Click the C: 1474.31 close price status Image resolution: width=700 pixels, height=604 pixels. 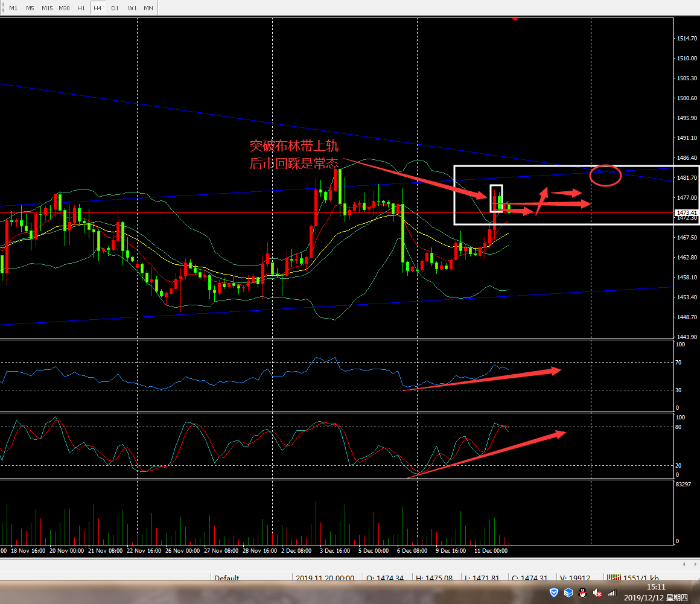click(529, 577)
